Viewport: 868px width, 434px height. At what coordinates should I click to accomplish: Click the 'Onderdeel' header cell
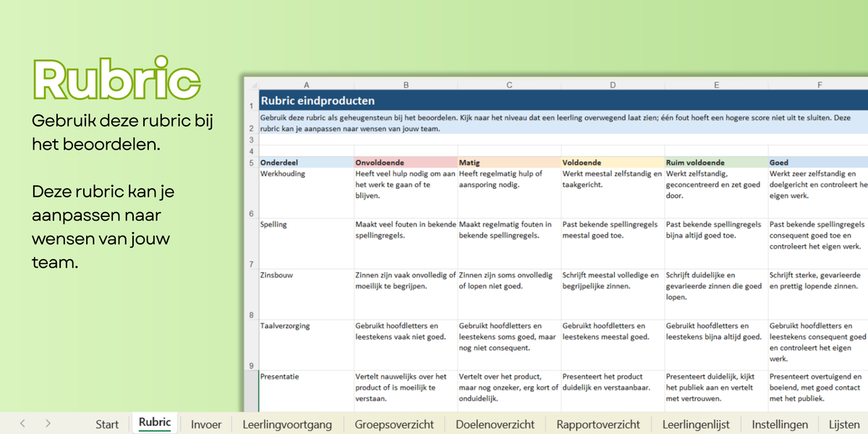click(x=306, y=163)
